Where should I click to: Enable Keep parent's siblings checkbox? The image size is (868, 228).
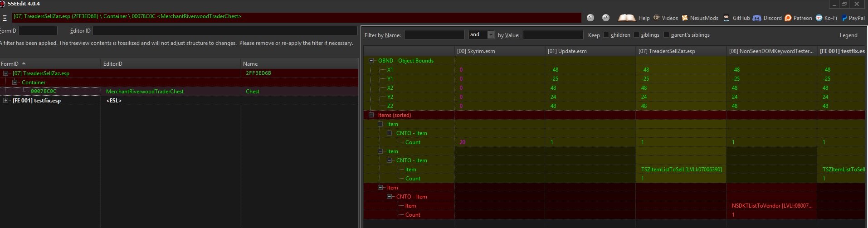tap(666, 35)
